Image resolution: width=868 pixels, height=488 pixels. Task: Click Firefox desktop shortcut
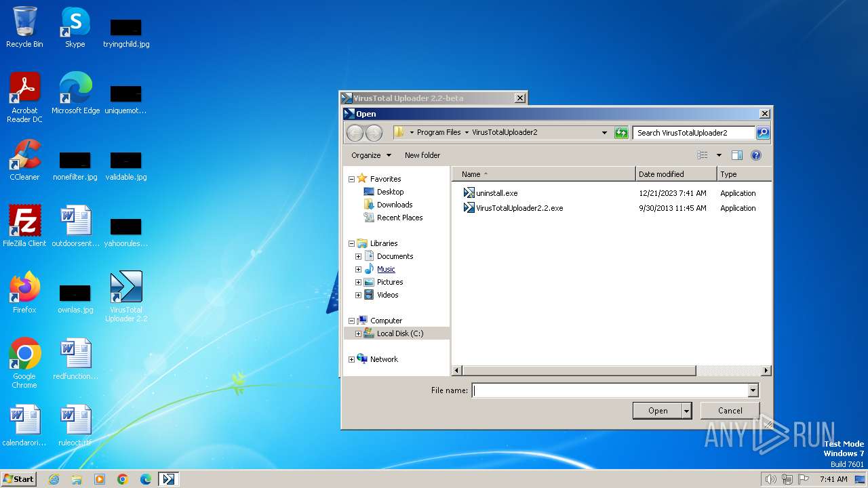tap(24, 293)
